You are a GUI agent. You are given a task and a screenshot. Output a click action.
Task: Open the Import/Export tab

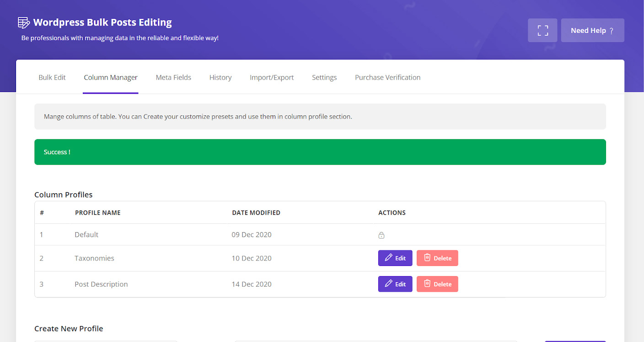272,77
